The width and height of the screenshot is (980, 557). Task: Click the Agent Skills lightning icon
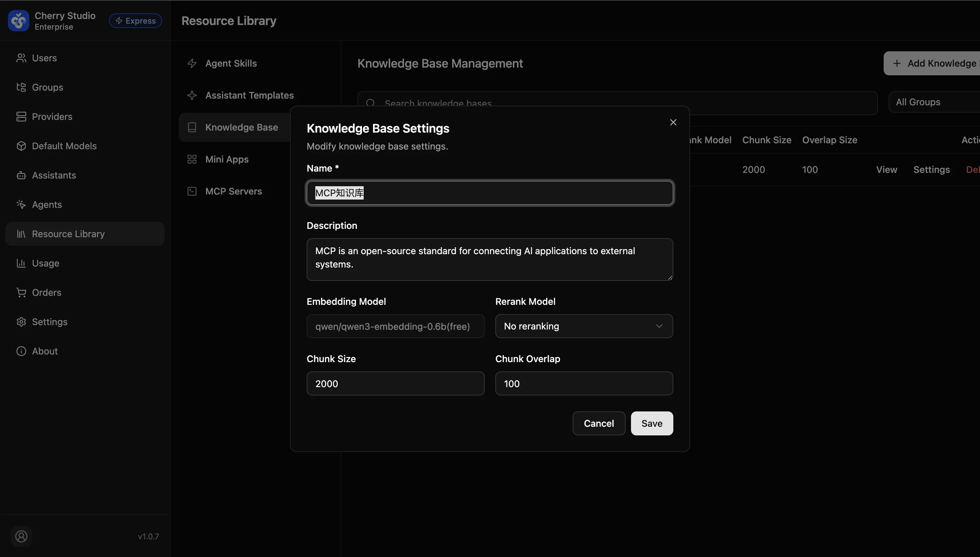pos(192,64)
